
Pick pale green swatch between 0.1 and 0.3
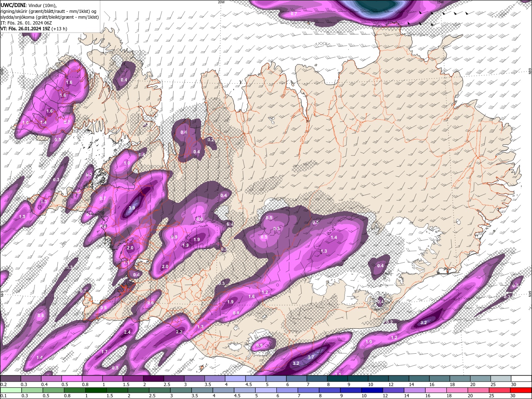10,390
